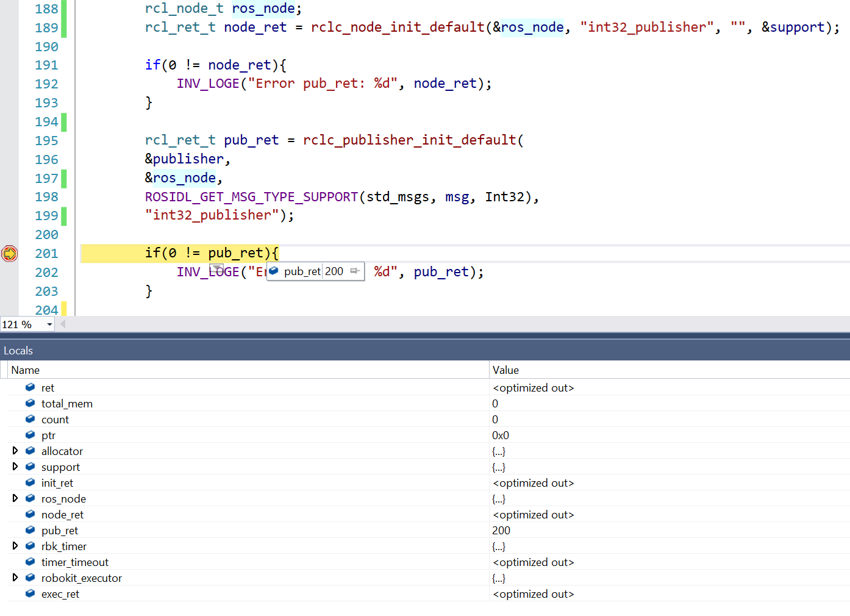The width and height of the screenshot is (850, 616).
Task: Click the Locals panel title bar
Action: click(18, 349)
